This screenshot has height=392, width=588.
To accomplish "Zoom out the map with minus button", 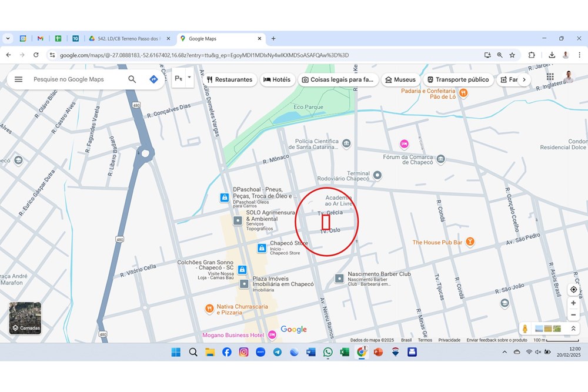I will point(573,315).
